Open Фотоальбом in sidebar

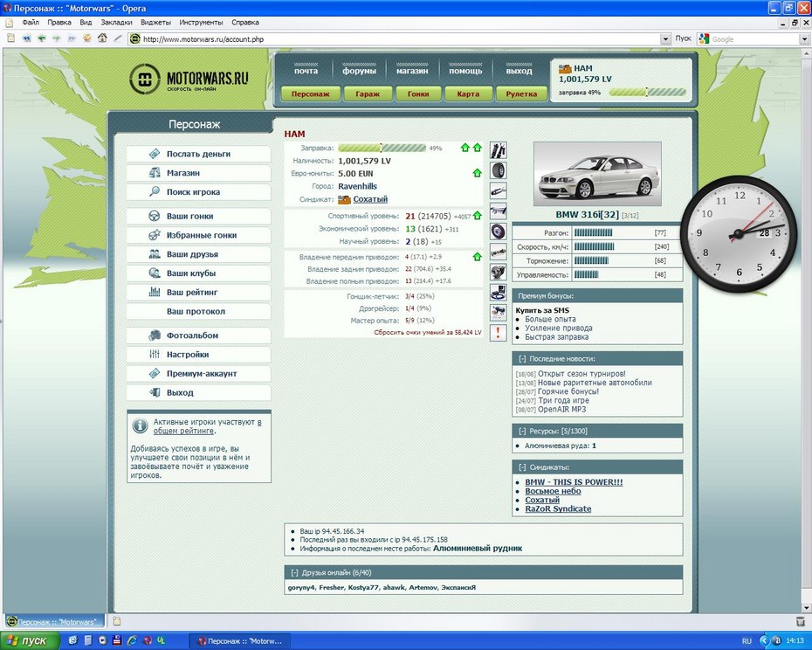pos(199,335)
